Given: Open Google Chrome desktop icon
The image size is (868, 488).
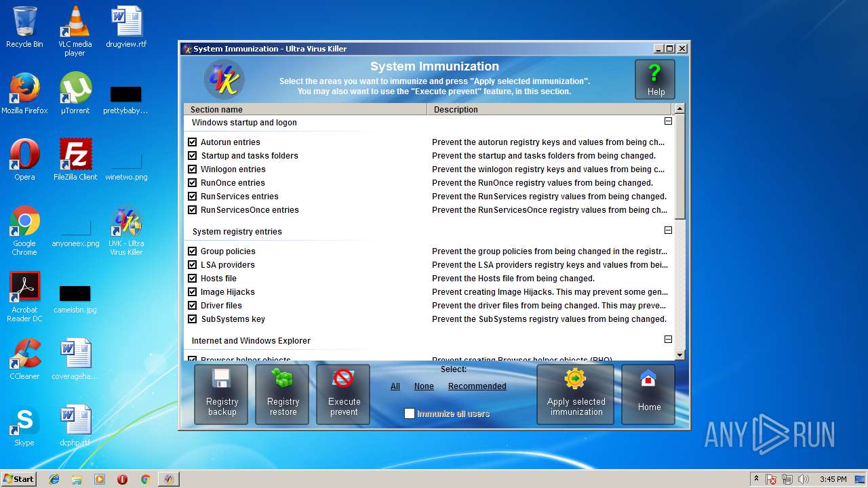Looking at the screenshot, I should [24, 230].
